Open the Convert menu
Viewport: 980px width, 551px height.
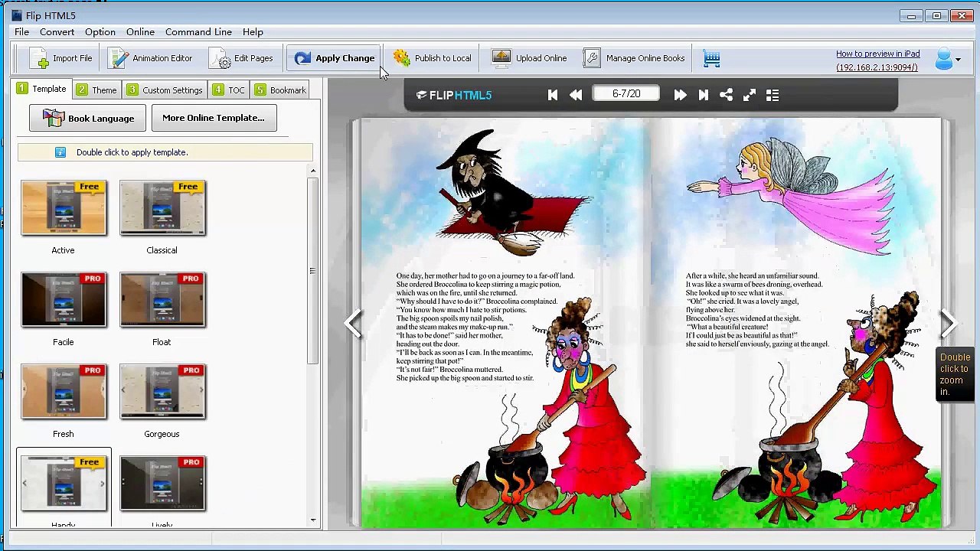[x=57, y=32]
